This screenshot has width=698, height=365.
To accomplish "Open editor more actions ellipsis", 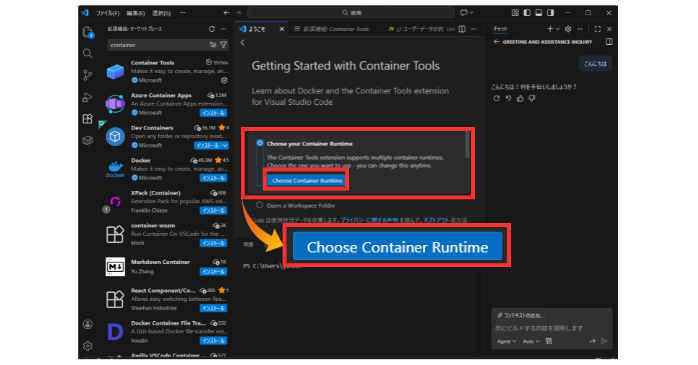I will coord(474,29).
